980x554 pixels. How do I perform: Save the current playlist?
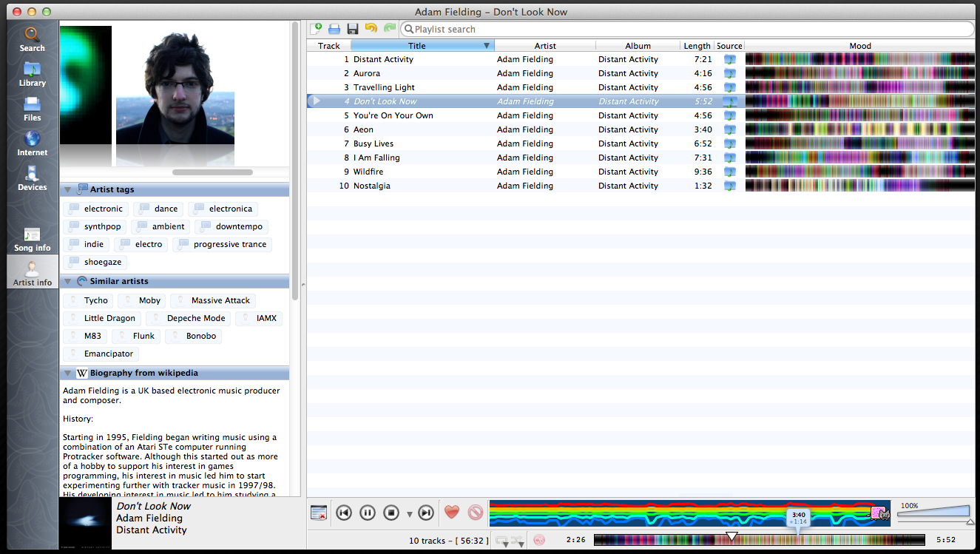click(x=352, y=29)
